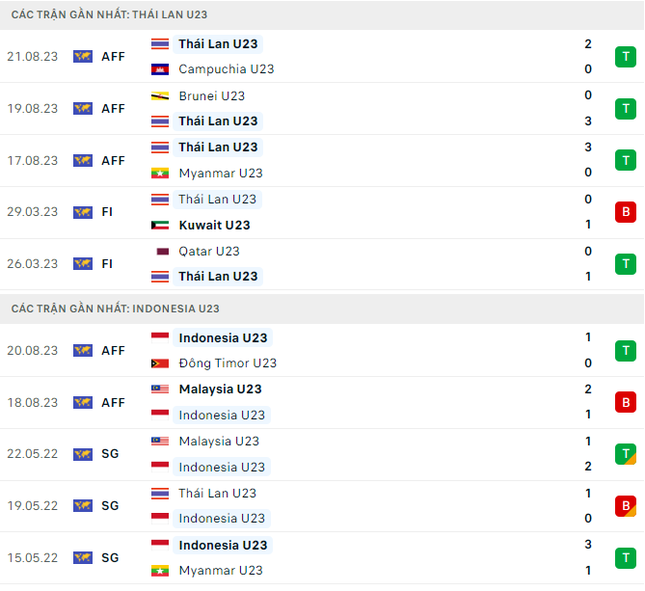Screen dimensions: 645x591
Task: Open the Kuwait U23 team link
Action: coord(214,225)
